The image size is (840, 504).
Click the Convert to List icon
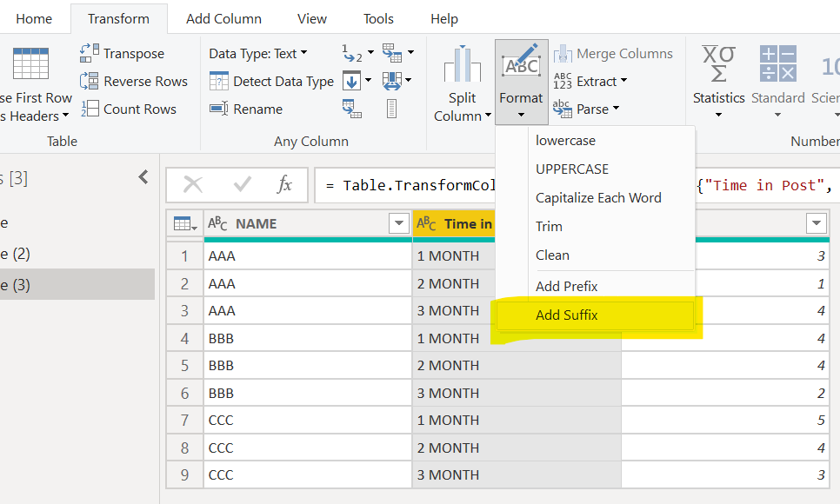pos(391,109)
